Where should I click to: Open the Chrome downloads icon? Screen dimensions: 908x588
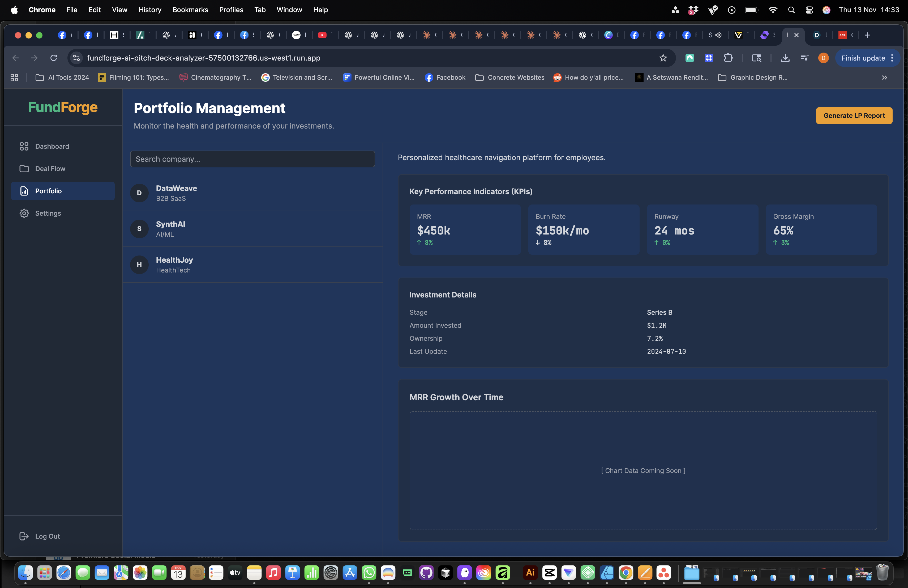point(785,58)
